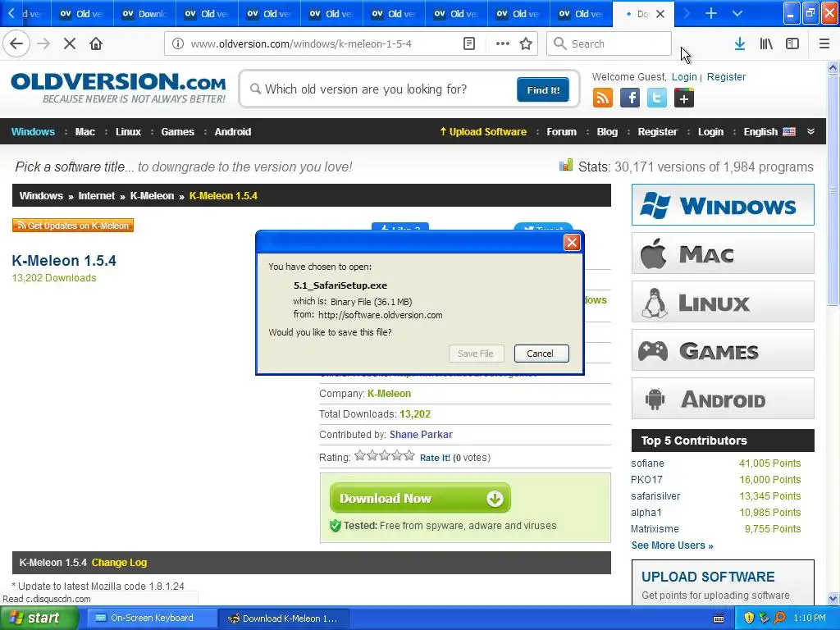840x630 pixels.
Task: Open the Facebook icon in the header
Action: (630, 98)
